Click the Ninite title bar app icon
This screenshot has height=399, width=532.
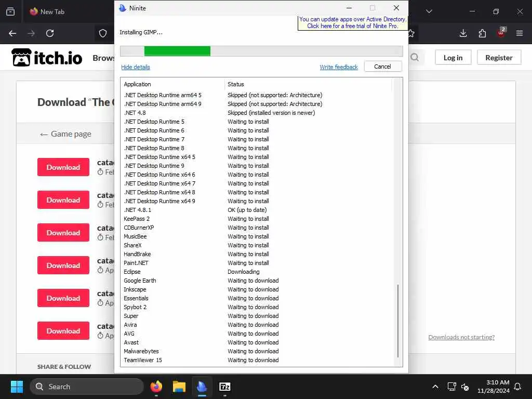[123, 8]
